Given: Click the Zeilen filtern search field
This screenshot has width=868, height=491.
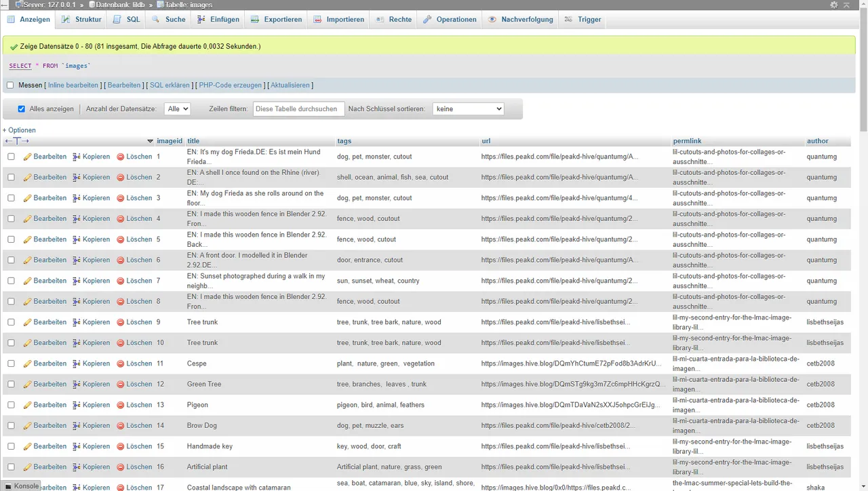Looking at the screenshot, I should tap(299, 109).
